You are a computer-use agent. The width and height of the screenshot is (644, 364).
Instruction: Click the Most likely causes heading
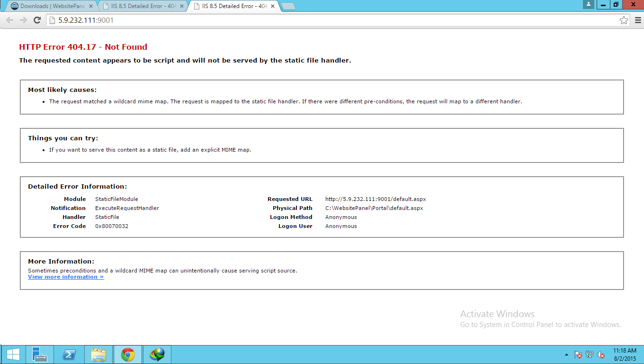point(62,90)
